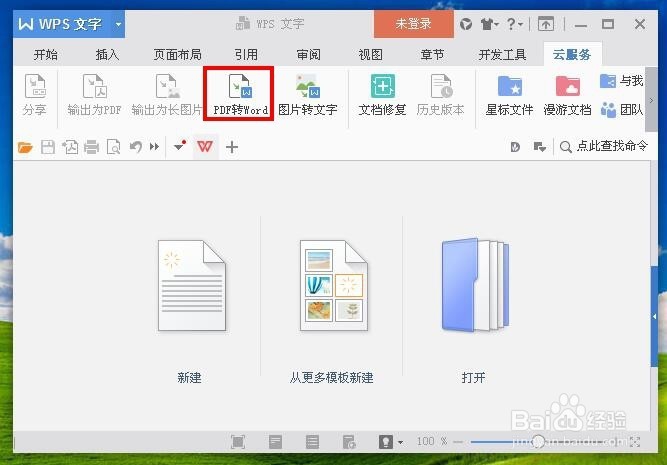Click the red W WPS home tab icon

[205, 147]
